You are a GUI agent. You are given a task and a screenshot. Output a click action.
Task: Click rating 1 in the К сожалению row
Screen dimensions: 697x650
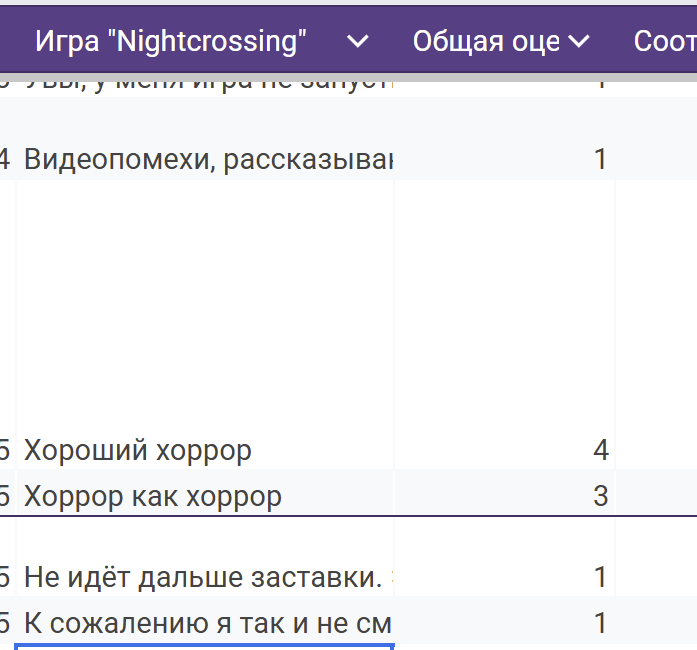(x=600, y=623)
